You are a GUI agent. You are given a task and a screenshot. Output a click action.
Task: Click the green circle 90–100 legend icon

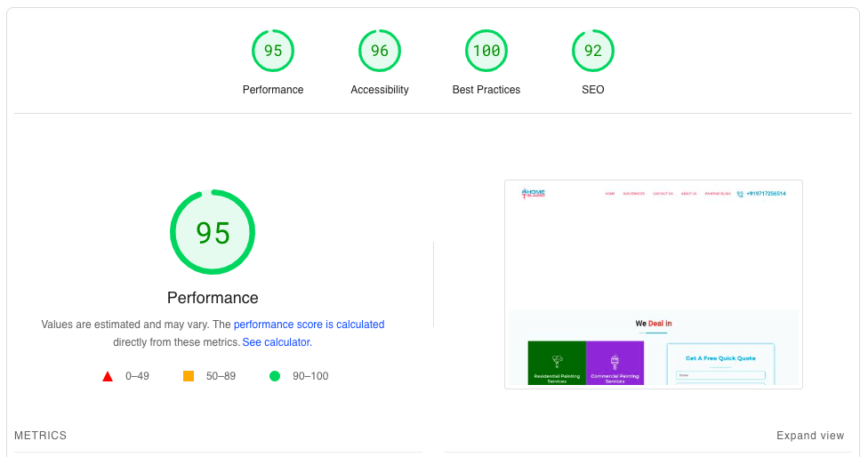click(x=275, y=376)
